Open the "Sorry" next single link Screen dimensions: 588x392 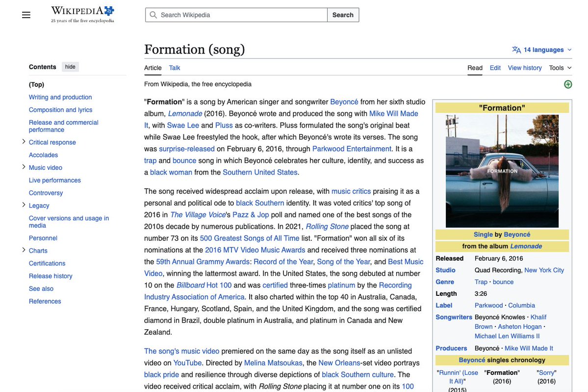[546, 373]
